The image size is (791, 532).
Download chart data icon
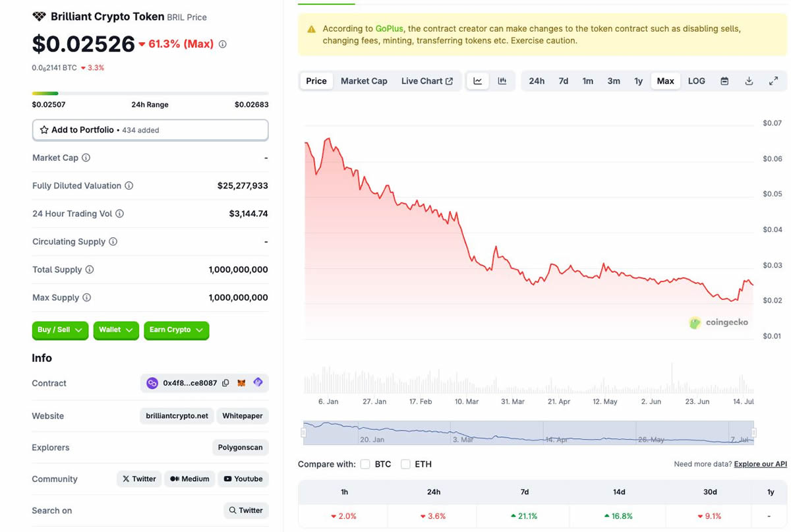[749, 81]
